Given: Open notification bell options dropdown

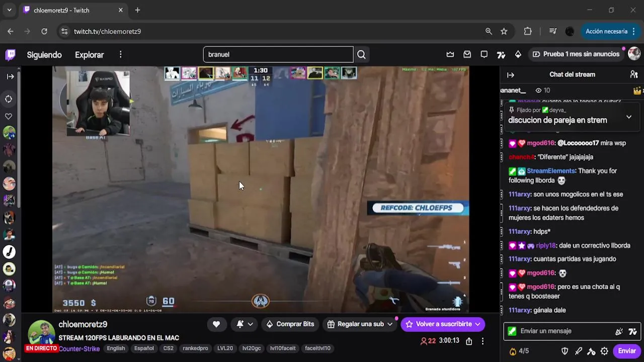Looking at the screenshot, I should tap(245, 324).
